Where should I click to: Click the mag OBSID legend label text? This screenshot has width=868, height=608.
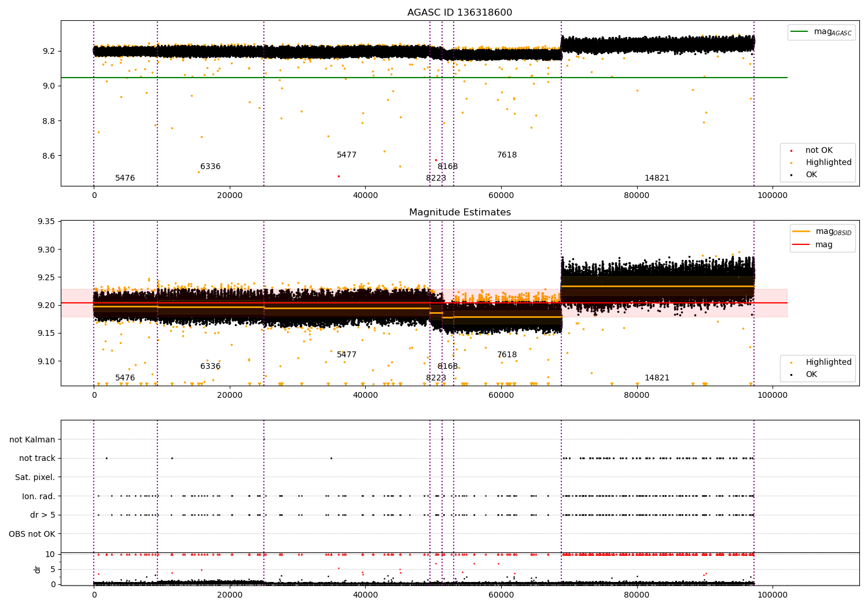coord(833,232)
